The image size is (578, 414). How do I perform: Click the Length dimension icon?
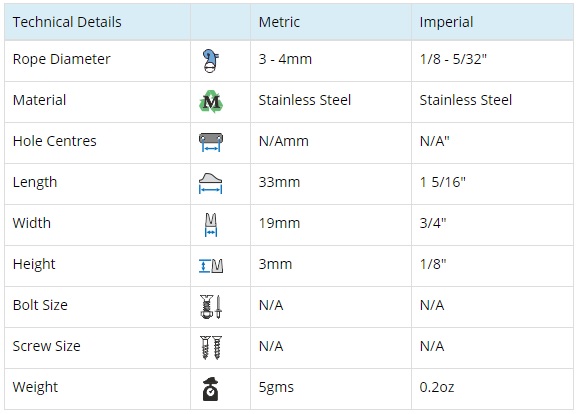(x=210, y=183)
